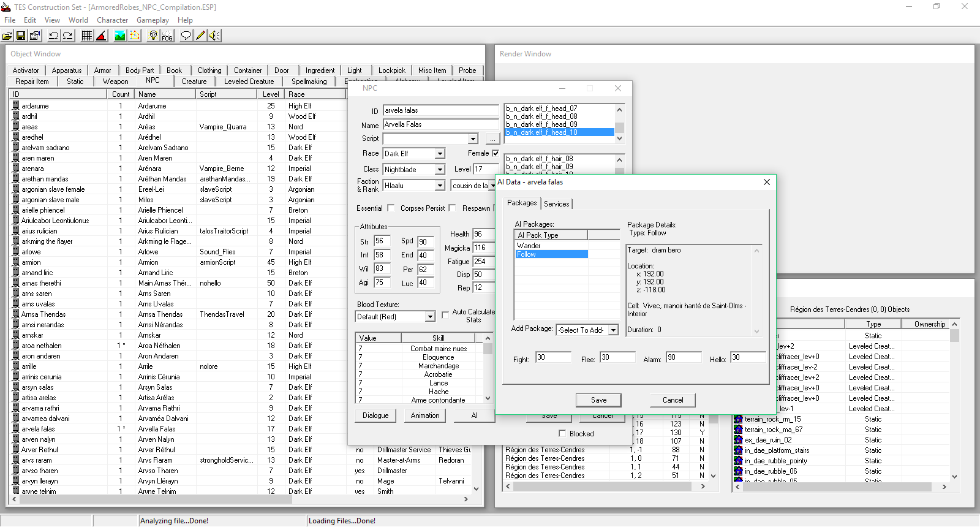Viewport: 980px width, 527px height.
Task: Open script editor pencil icon
Action: (x=200, y=36)
